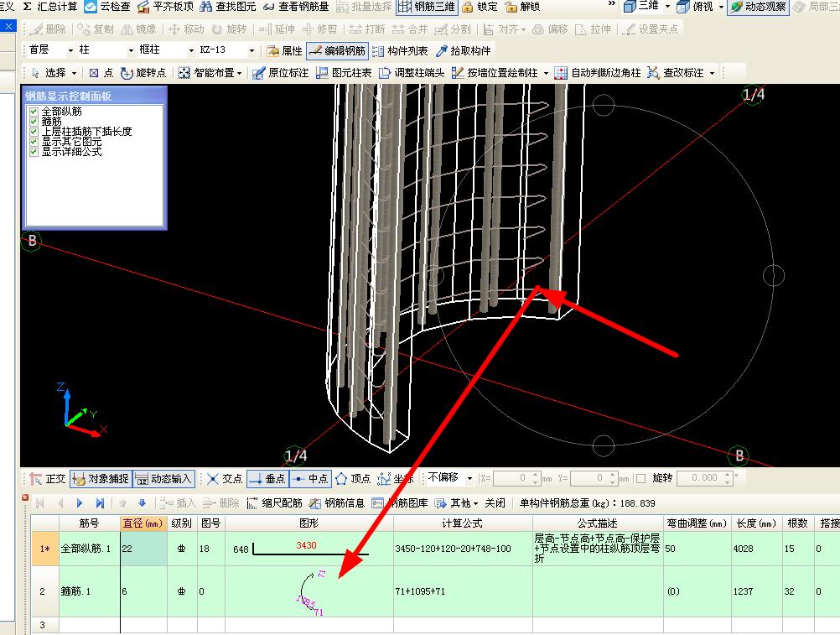Open 属性 properties panel
The image size is (840, 635).
pos(284,51)
